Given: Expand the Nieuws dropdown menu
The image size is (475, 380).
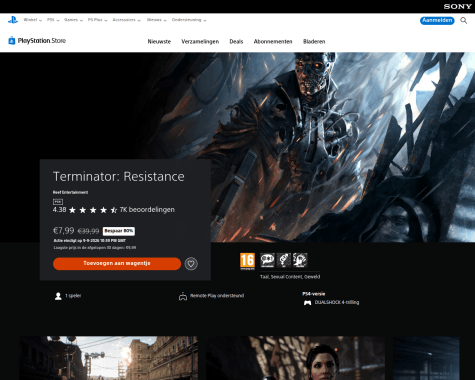Looking at the screenshot, I should coord(157,20).
